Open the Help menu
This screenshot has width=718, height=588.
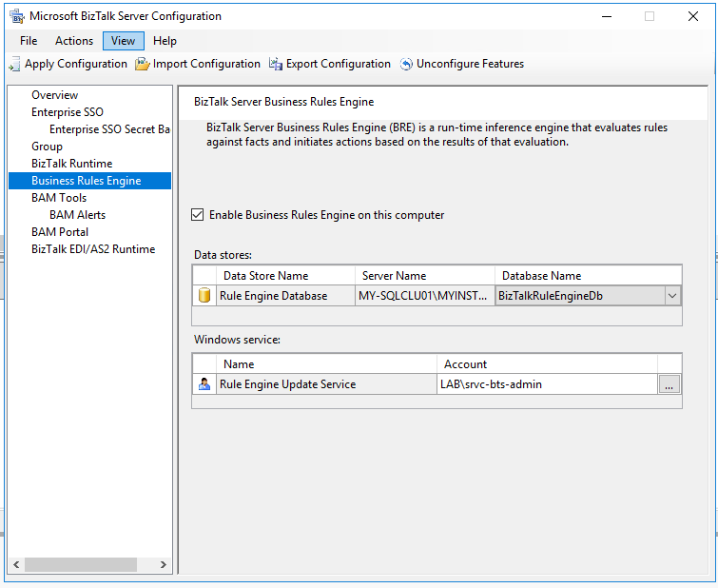[x=165, y=41]
